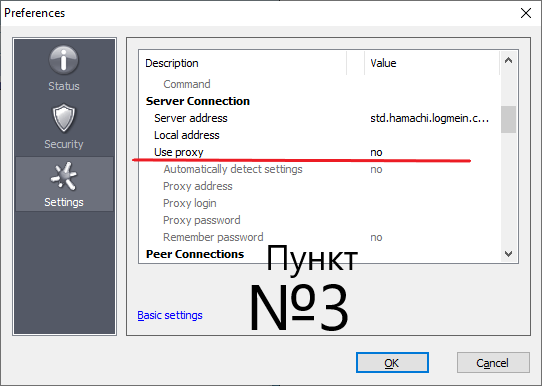This screenshot has height=386, width=542.
Task: Click the scrollbar down arrow
Action: [x=508, y=254]
